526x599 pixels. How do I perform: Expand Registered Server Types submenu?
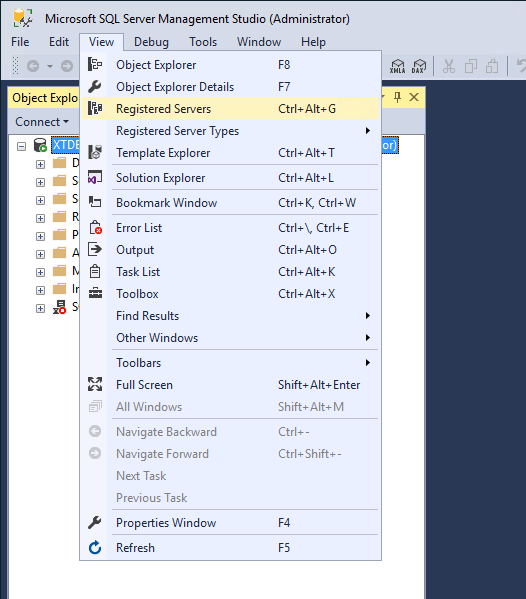pyautogui.click(x=230, y=131)
